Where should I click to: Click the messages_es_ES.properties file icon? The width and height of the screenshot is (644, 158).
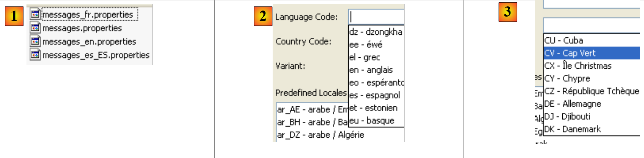(35, 55)
